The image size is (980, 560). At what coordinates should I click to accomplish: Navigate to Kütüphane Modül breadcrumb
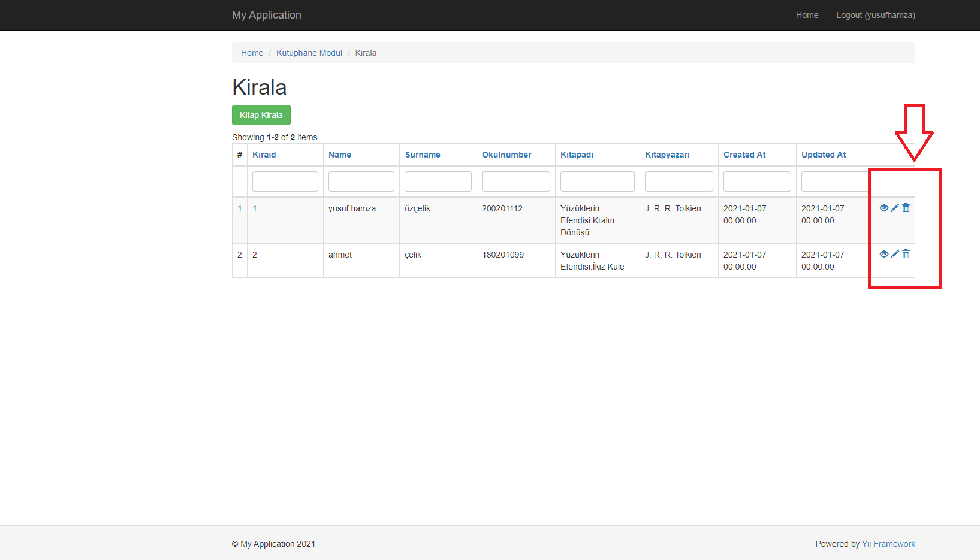pyautogui.click(x=309, y=53)
